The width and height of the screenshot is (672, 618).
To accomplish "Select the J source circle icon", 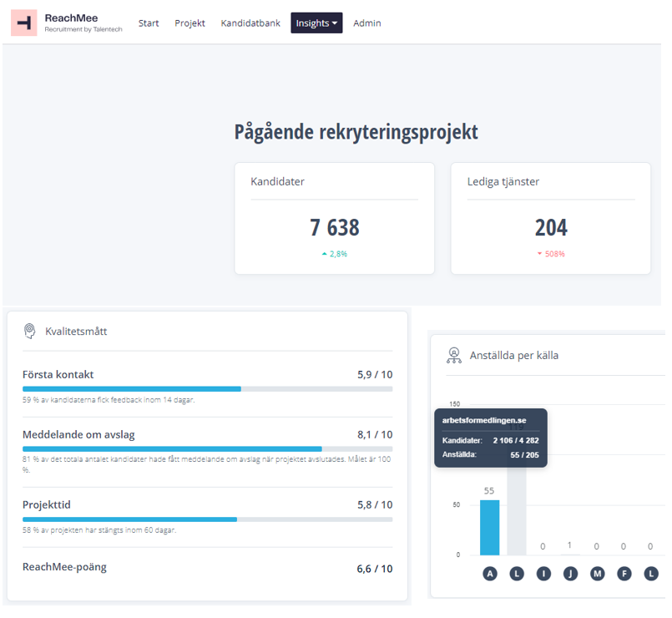I will pos(570,574).
